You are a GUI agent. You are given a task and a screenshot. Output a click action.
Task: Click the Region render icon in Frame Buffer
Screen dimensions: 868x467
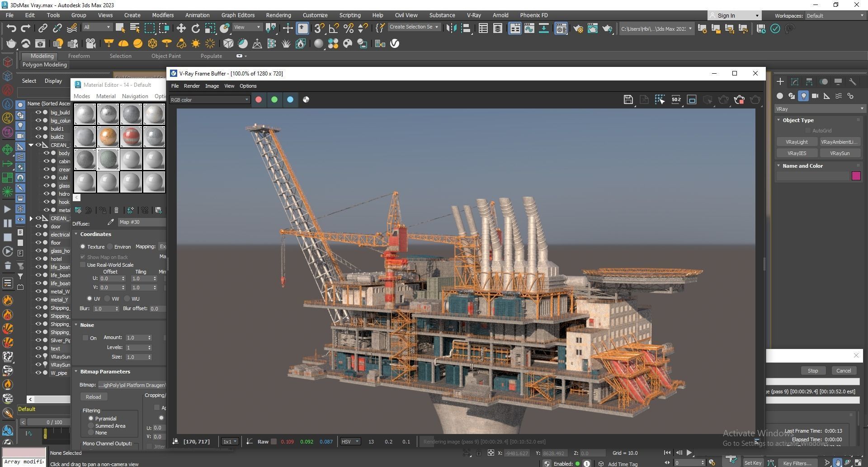point(660,99)
